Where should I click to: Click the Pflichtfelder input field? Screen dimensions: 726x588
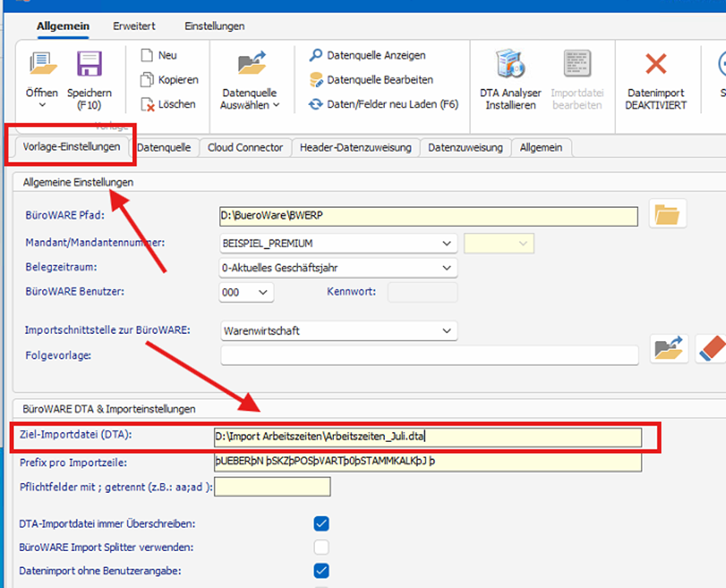272,487
